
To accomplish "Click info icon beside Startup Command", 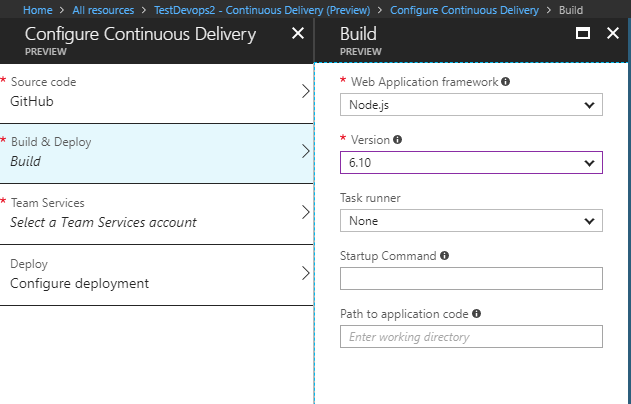I will [x=444, y=256].
